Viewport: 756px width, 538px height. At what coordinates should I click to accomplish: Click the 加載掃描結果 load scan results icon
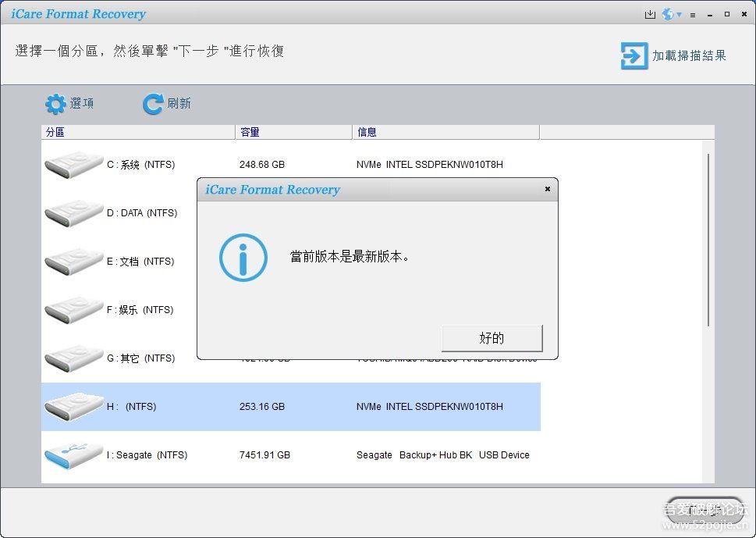(634, 55)
